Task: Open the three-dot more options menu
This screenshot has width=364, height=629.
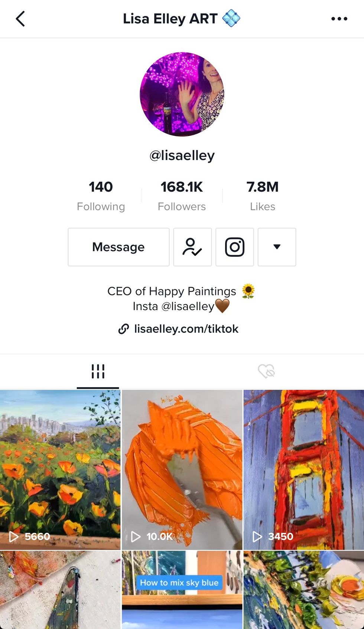Action: (x=339, y=19)
